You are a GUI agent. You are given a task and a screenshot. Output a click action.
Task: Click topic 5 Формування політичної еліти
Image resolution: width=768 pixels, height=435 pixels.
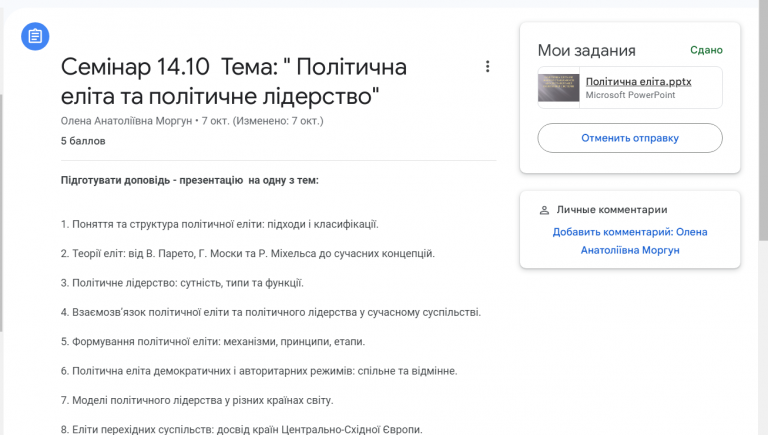point(213,342)
